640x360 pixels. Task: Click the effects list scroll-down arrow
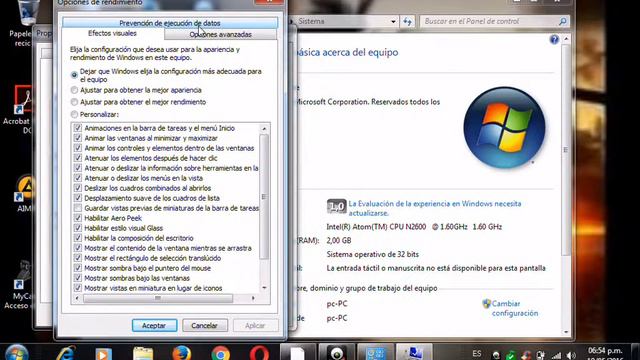(x=264, y=288)
